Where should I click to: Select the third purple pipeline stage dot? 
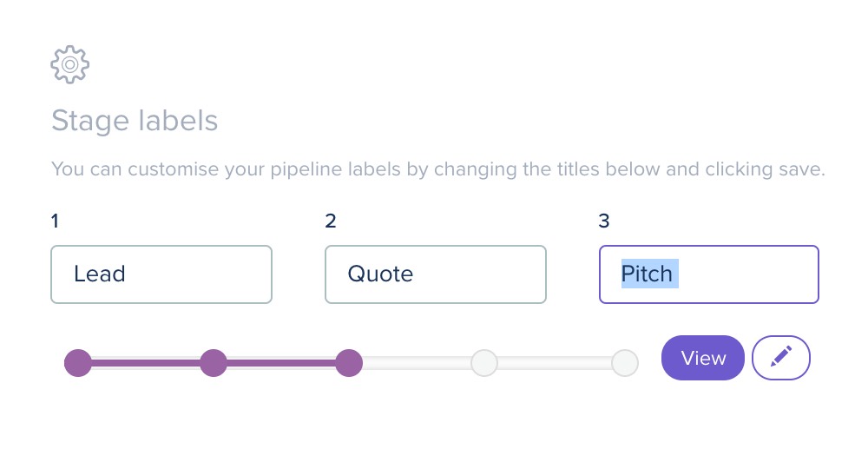[349, 363]
